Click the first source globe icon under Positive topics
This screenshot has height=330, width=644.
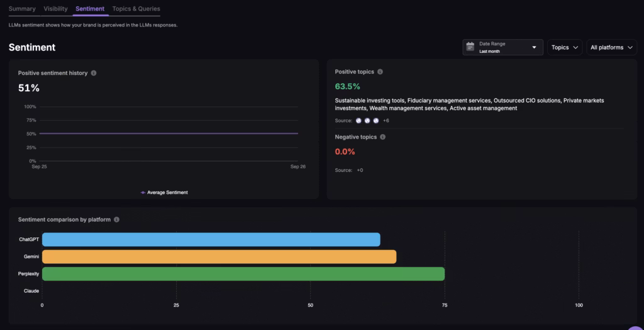[x=359, y=120]
